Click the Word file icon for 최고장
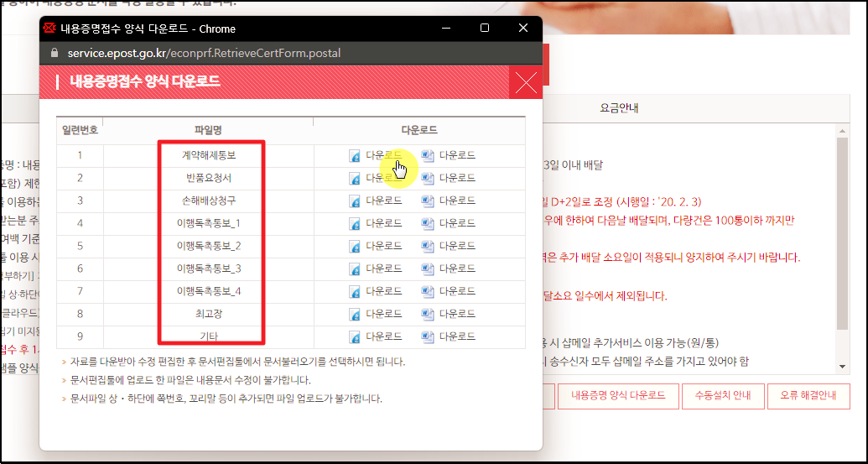This screenshot has height=464, width=868. pyautogui.click(x=428, y=314)
